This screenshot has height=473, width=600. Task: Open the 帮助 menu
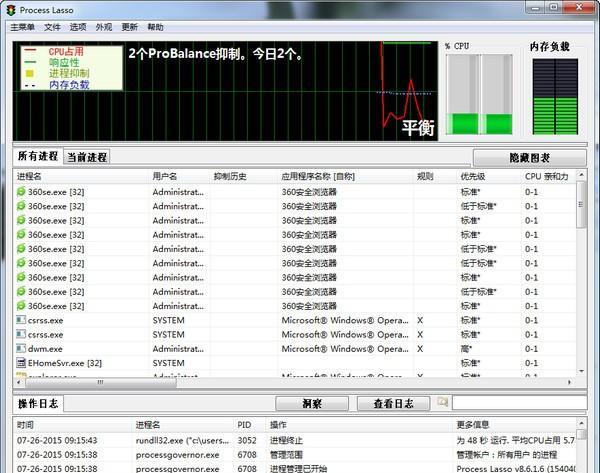(x=155, y=27)
